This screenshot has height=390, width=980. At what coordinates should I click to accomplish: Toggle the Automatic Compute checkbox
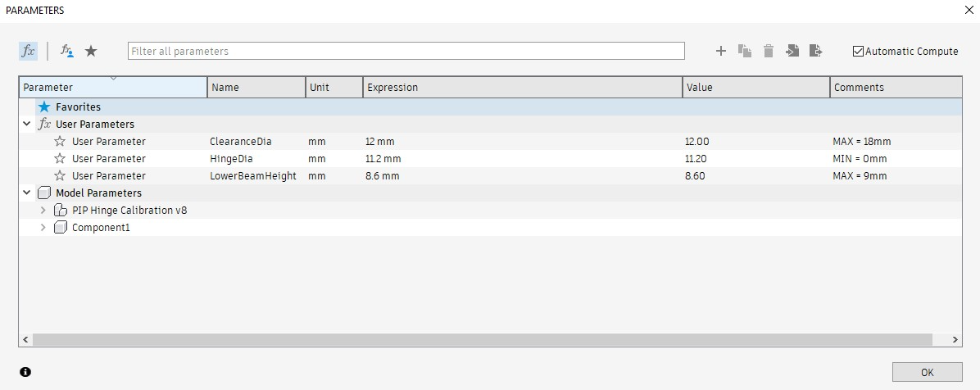tap(858, 52)
